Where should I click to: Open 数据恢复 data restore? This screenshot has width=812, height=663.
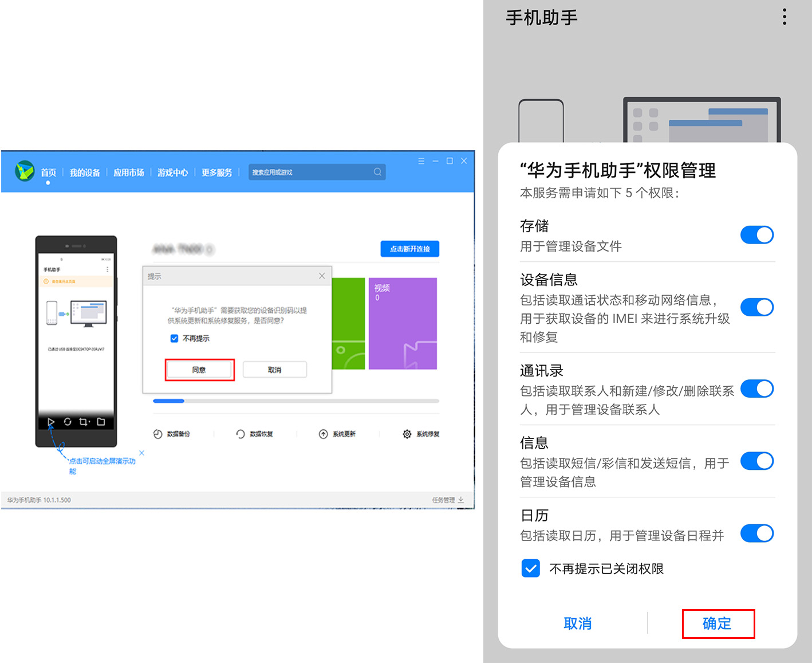255,434
